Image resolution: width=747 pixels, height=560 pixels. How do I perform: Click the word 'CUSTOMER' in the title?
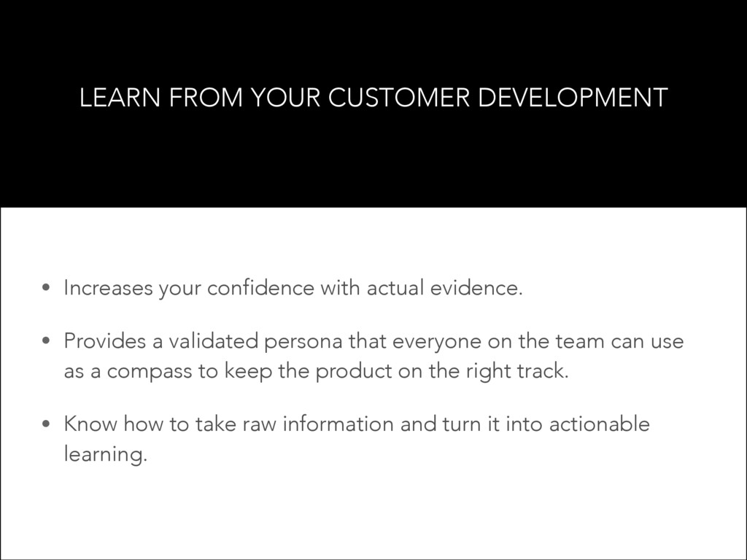click(x=399, y=97)
